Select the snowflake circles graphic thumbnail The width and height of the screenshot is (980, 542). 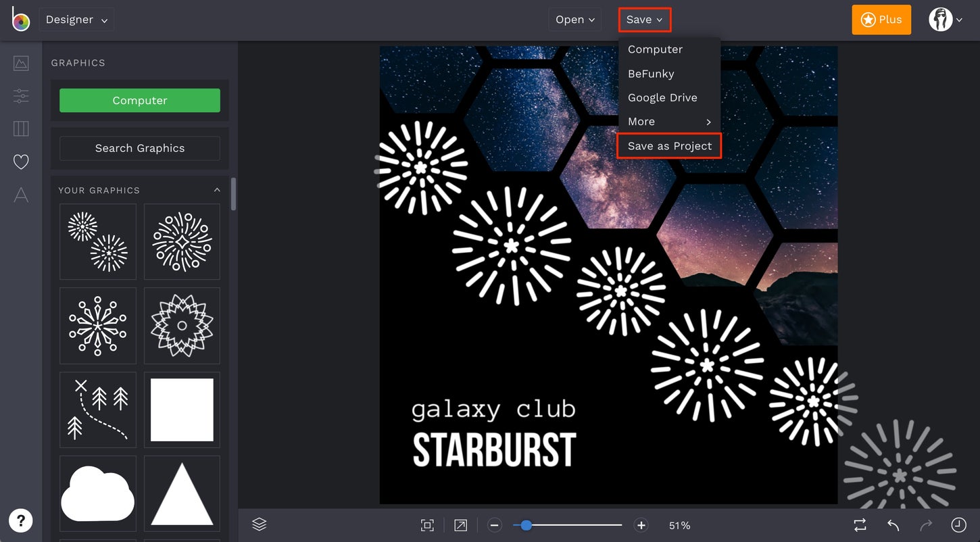coord(98,326)
